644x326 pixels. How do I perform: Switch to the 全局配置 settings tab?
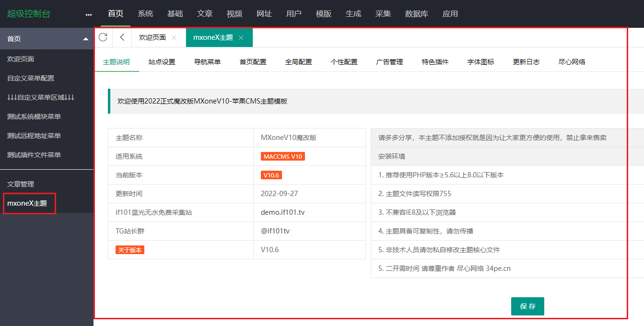coord(299,62)
